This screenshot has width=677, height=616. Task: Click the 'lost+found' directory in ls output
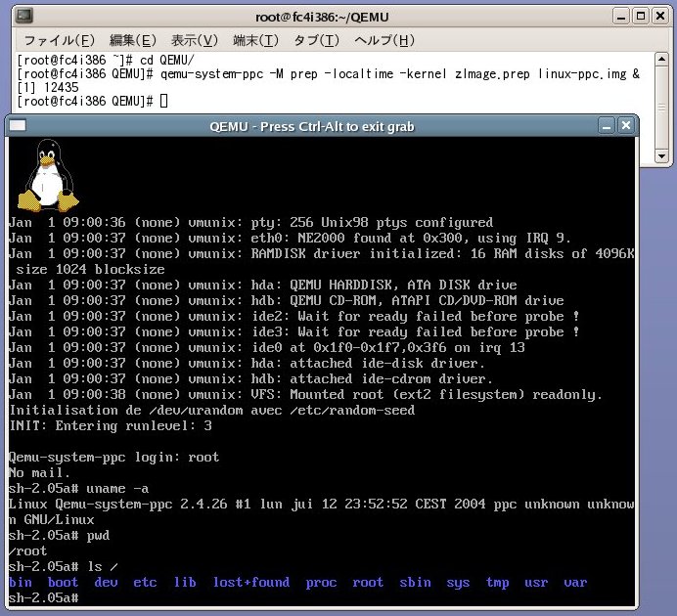click(x=251, y=583)
